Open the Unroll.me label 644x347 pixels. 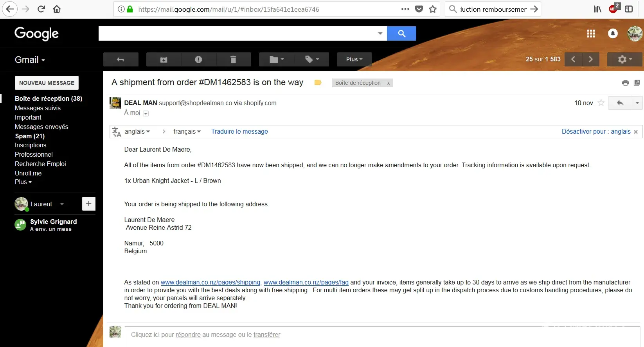click(x=28, y=173)
